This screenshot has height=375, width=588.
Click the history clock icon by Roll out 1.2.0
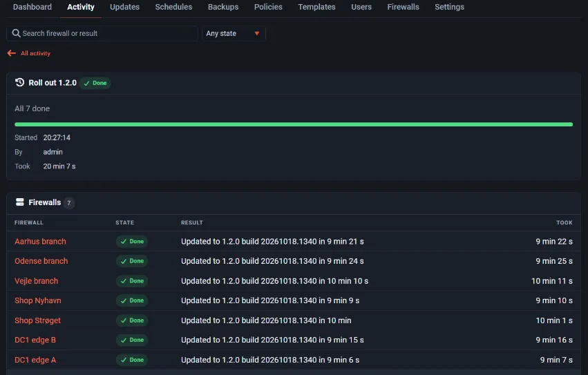pyautogui.click(x=19, y=82)
